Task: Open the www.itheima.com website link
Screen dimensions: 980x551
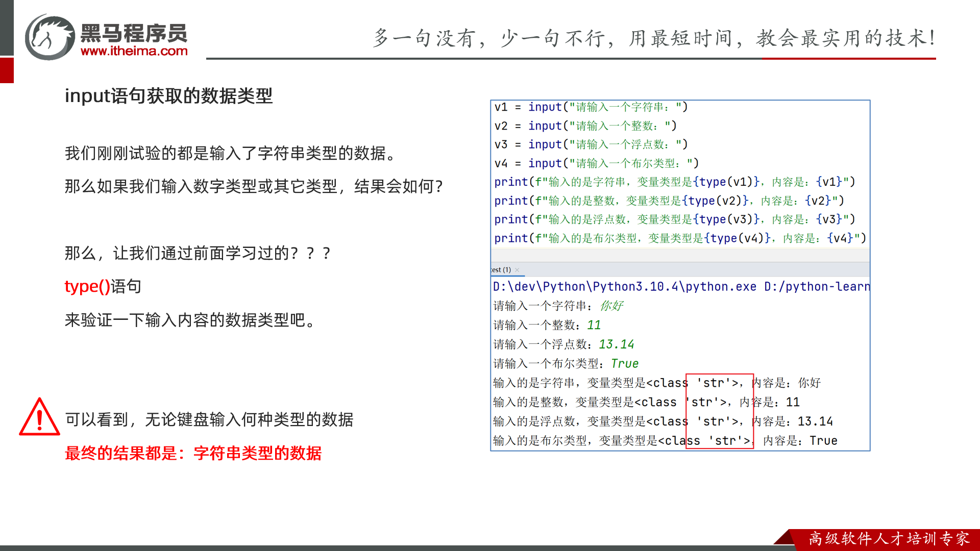Action: [134, 51]
